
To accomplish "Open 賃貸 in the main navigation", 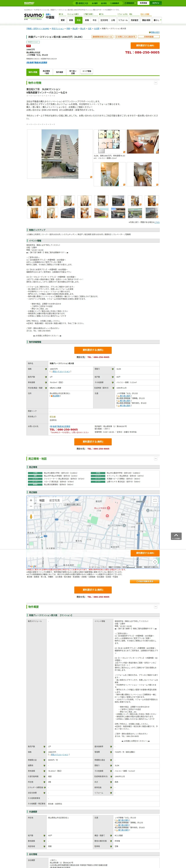I will point(62,20).
